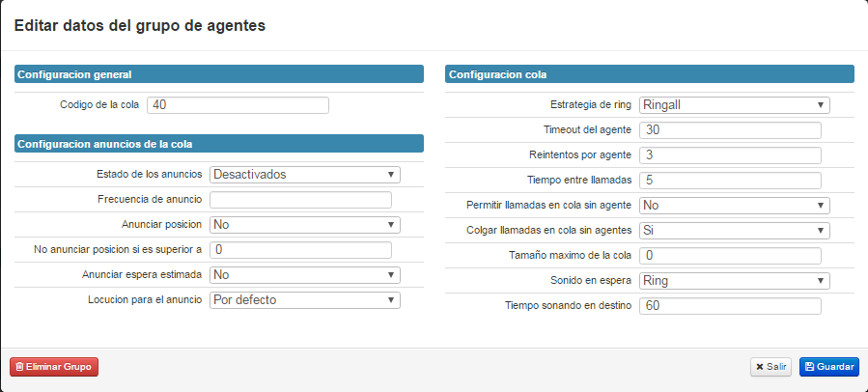Click the Eliminar Grupo button

coord(54,367)
